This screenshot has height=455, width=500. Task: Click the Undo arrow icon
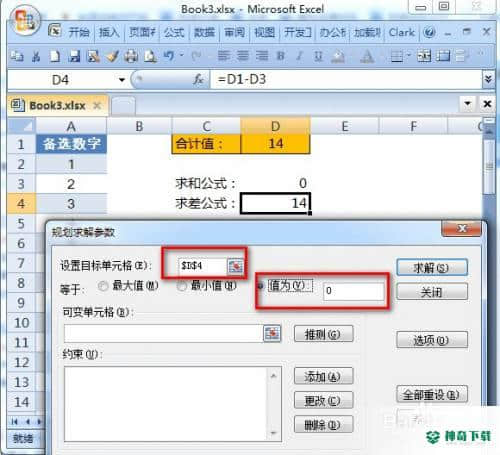point(169,56)
